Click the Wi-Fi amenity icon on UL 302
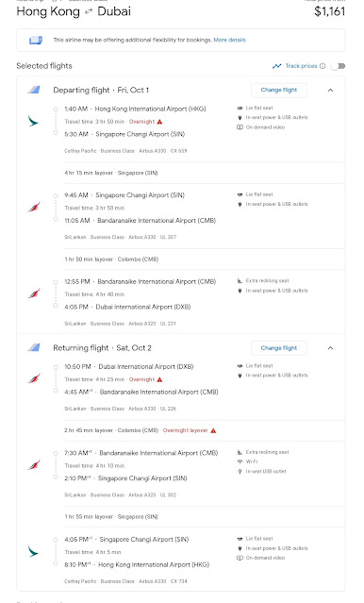 (240, 461)
